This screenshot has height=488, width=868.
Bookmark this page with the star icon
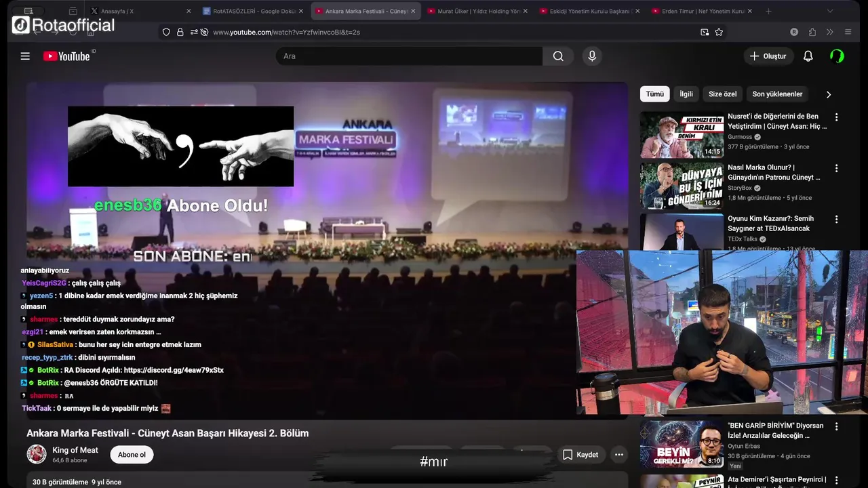719,32
